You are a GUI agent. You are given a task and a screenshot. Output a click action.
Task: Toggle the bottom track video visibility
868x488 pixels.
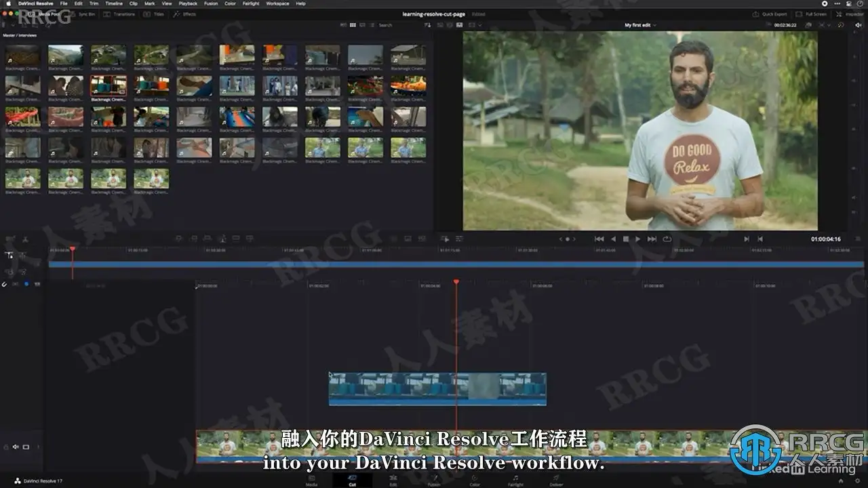click(x=26, y=447)
